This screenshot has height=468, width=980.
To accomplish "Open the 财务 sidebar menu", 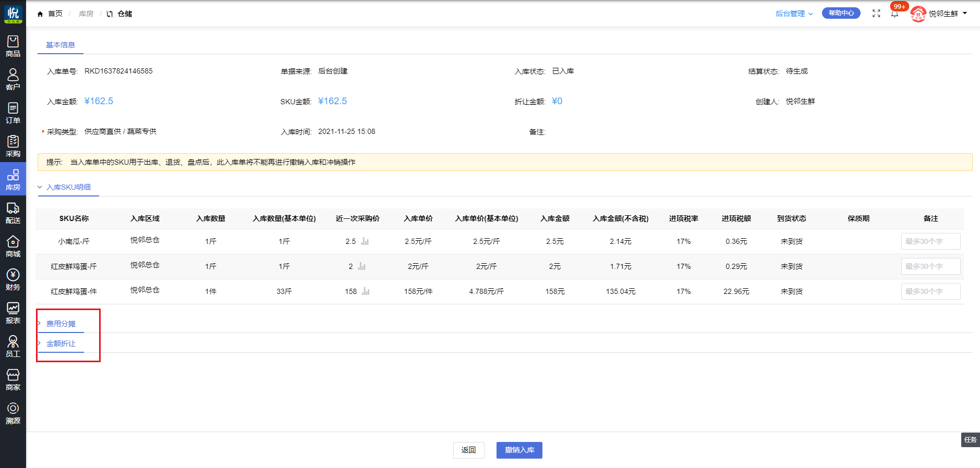I will [x=13, y=279].
